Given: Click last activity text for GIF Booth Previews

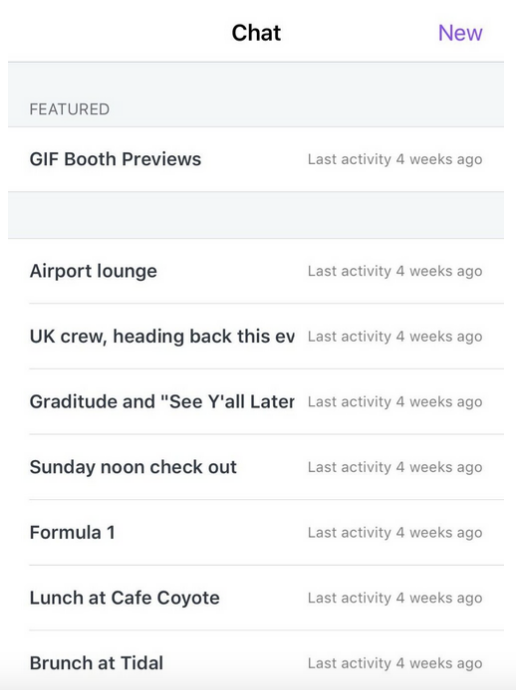Looking at the screenshot, I should click(395, 159).
